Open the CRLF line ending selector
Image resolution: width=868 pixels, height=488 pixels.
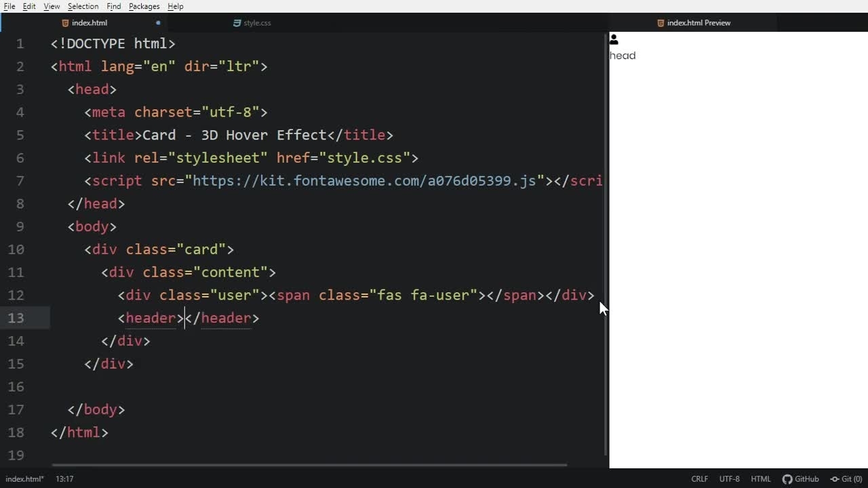pos(699,479)
